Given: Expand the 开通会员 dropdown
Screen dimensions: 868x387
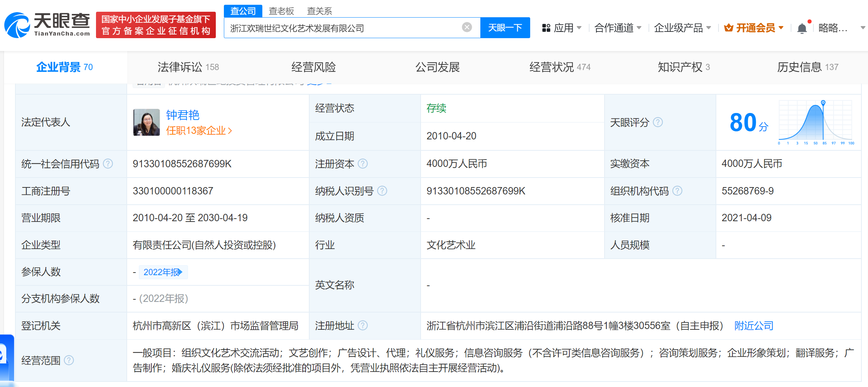Looking at the screenshot, I should click(781, 28).
